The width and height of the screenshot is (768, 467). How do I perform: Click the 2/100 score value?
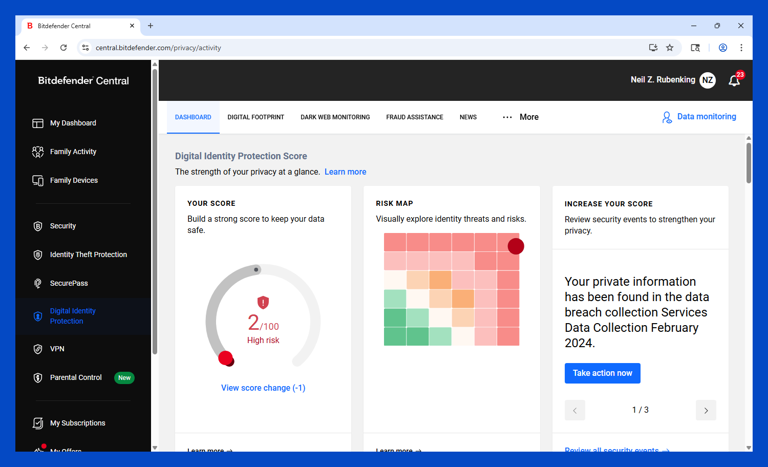263,324
